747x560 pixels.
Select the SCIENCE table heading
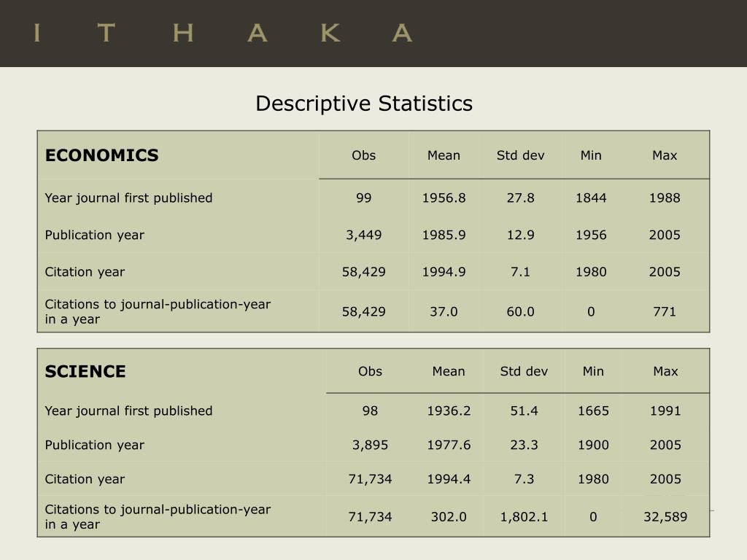coord(85,371)
